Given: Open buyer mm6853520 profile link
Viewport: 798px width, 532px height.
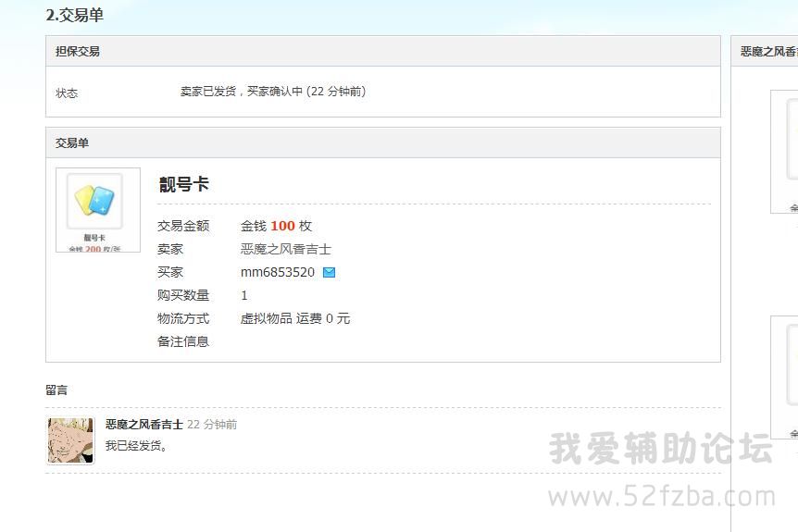Looking at the screenshot, I should pos(278,273).
